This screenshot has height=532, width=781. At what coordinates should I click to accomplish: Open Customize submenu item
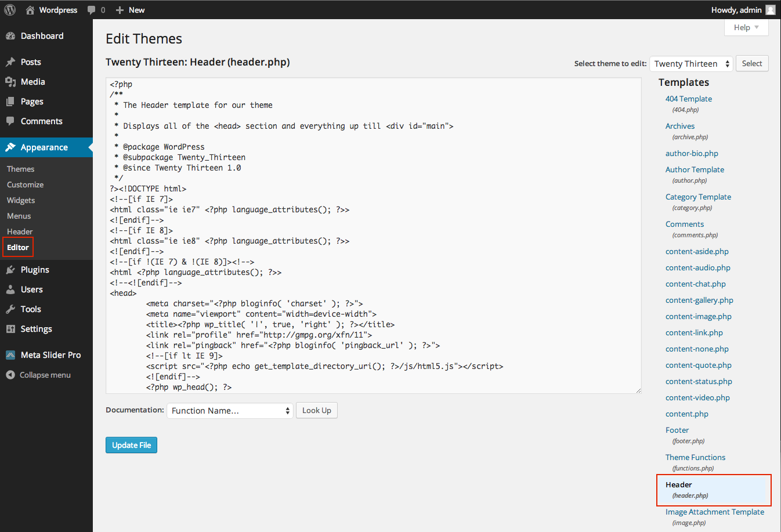tap(26, 184)
